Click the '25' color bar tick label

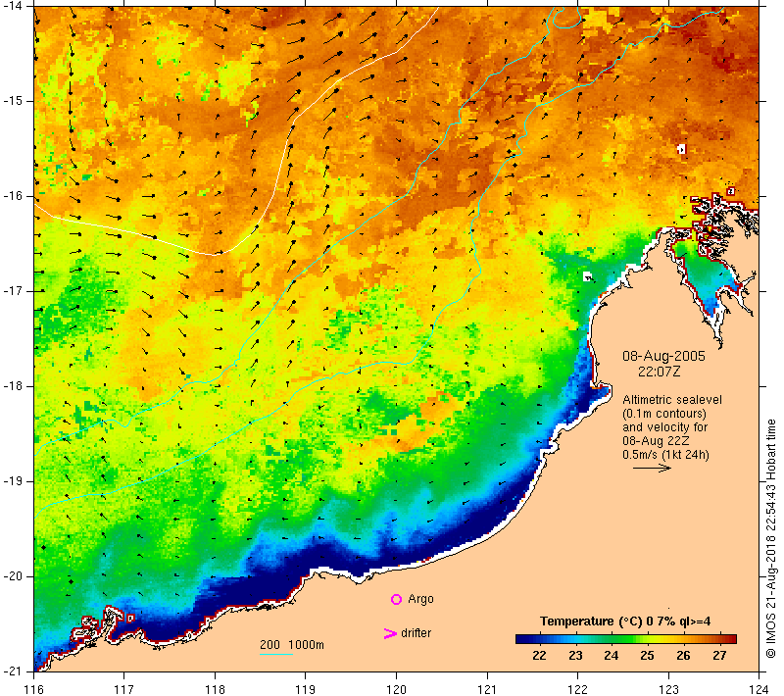pyautogui.click(x=647, y=656)
